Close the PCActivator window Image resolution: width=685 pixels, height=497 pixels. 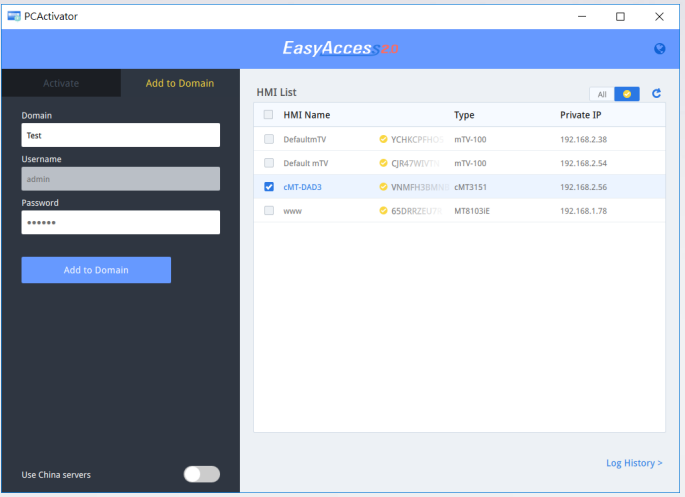[659, 17]
